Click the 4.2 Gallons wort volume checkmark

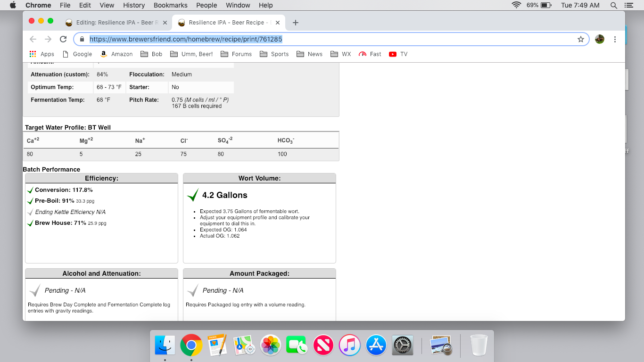[x=193, y=195]
